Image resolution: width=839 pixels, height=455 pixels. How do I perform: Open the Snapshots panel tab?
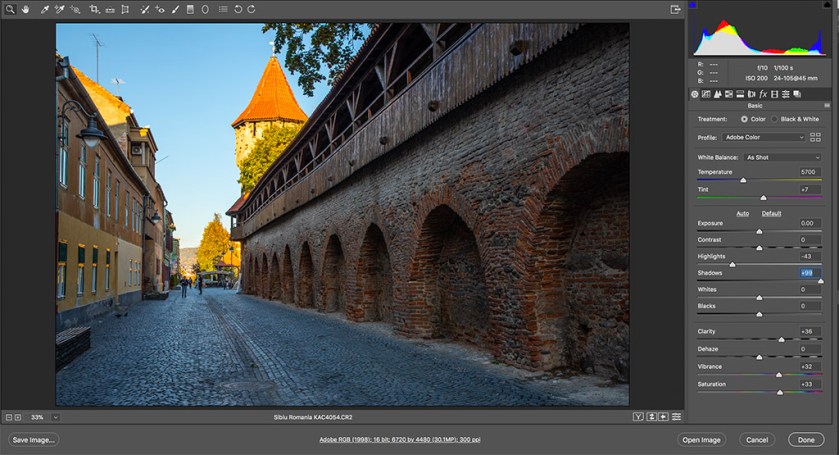coord(797,94)
